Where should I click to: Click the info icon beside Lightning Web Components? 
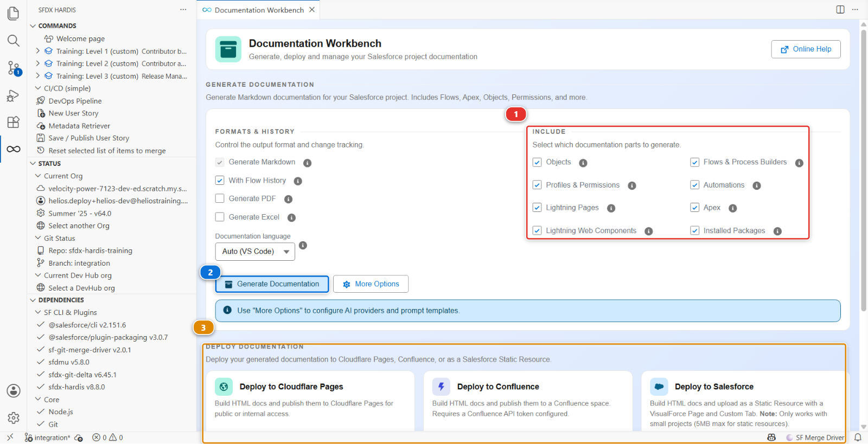click(x=649, y=231)
